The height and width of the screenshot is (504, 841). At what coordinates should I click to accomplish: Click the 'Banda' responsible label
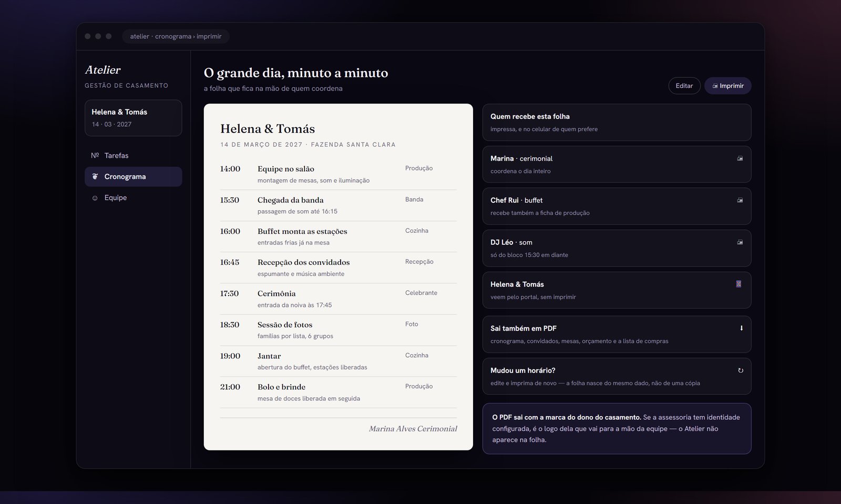click(414, 199)
